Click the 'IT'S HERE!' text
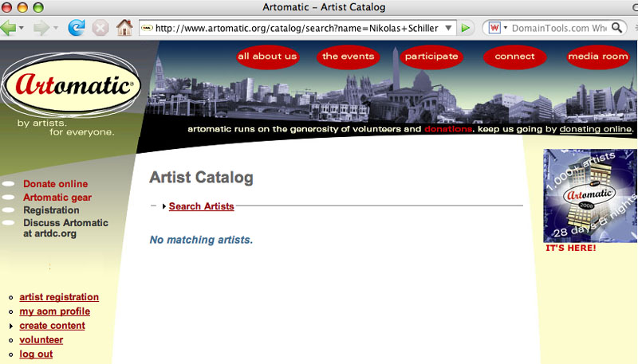The image size is (638, 364). pyautogui.click(x=570, y=248)
